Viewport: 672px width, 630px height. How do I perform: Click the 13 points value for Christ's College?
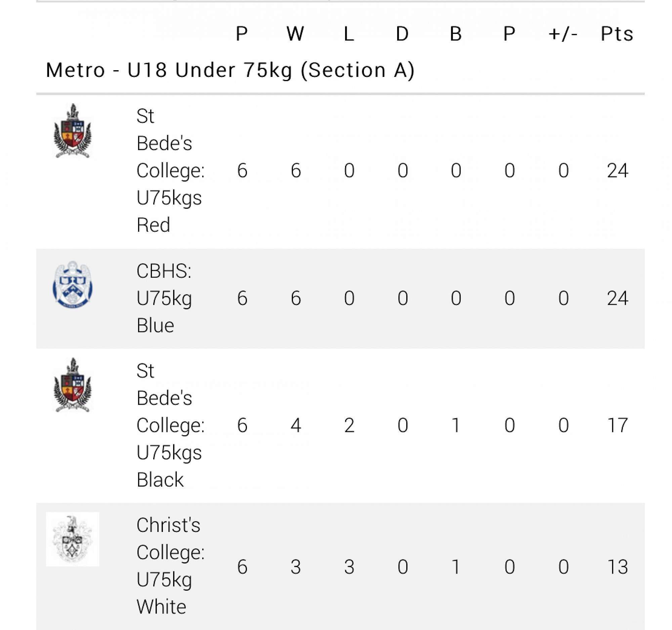pyautogui.click(x=617, y=567)
